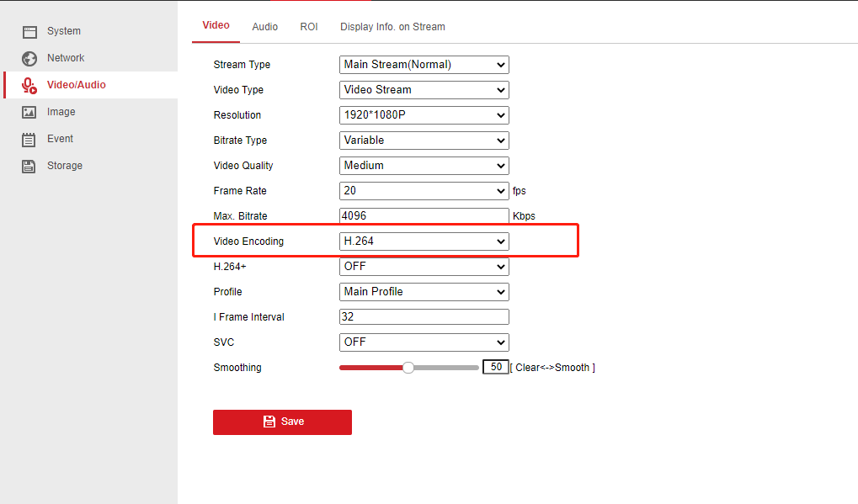Image resolution: width=858 pixels, height=504 pixels.
Task: Switch to the Video tab
Action: (x=216, y=26)
